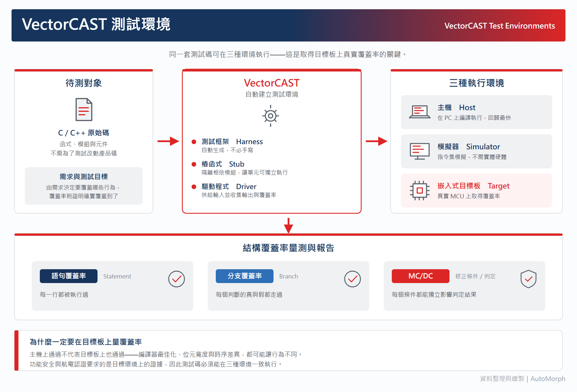
Task: Click the VectorCAST gear icon
Action: [x=271, y=116]
